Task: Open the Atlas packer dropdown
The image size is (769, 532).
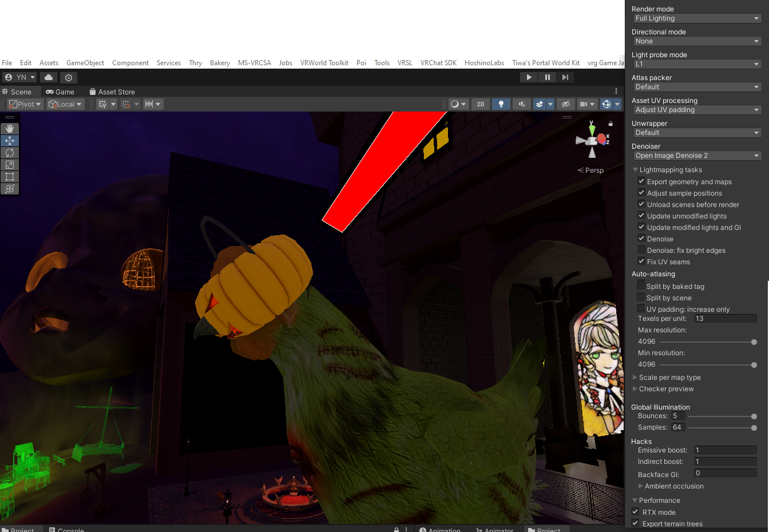Action: click(697, 87)
